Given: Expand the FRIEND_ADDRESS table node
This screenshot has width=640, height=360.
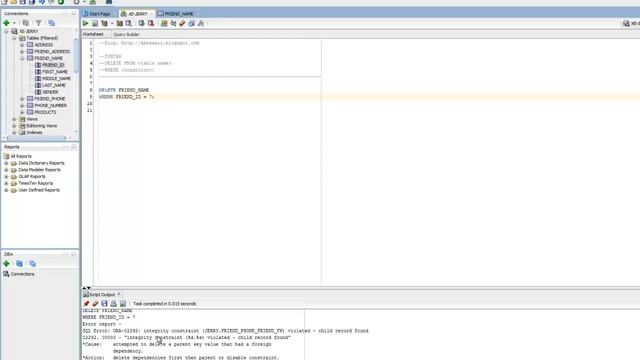Looking at the screenshot, I should [x=22, y=52].
